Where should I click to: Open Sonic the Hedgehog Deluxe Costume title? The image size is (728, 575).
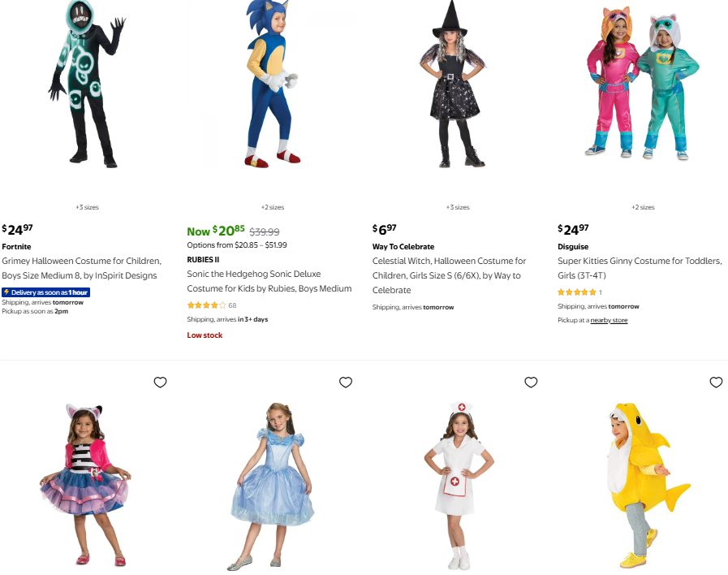tap(269, 281)
